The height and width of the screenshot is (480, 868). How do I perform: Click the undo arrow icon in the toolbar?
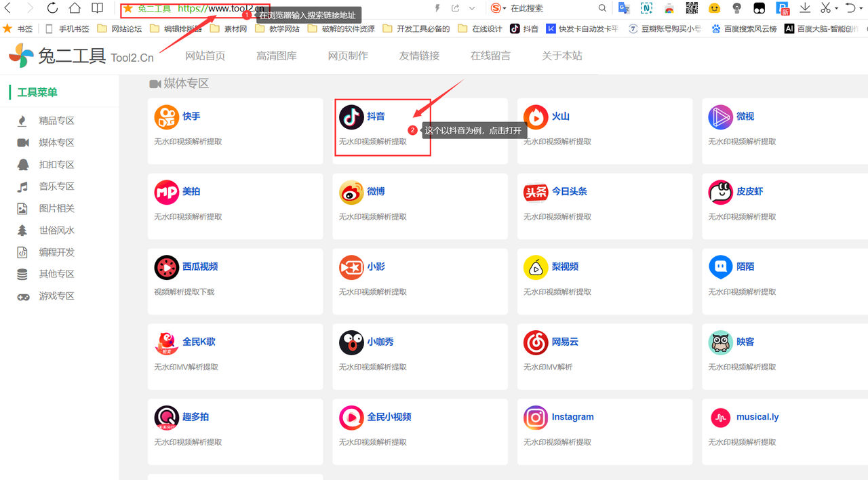pos(850,8)
